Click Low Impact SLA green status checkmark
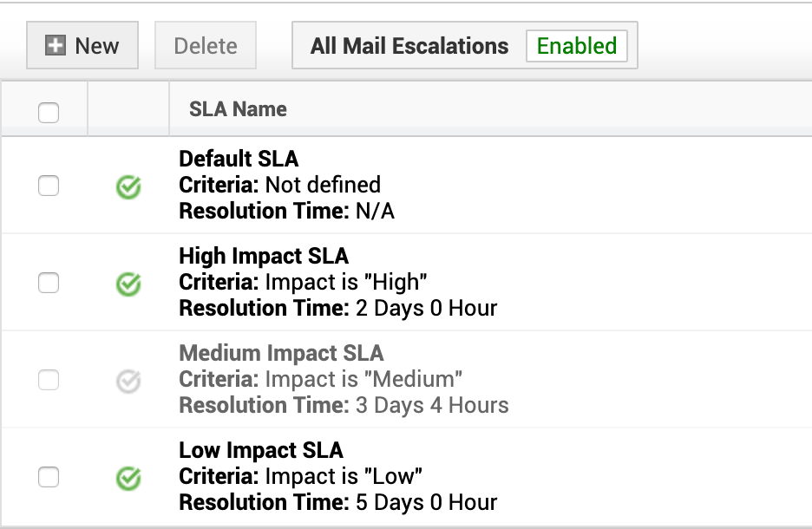 [128, 478]
